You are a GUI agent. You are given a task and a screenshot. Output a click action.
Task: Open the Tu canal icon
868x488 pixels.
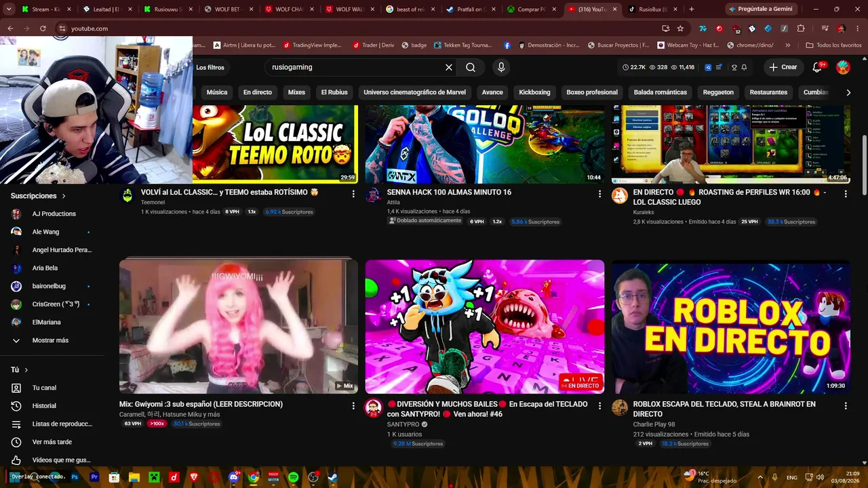[x=16, y=388]
